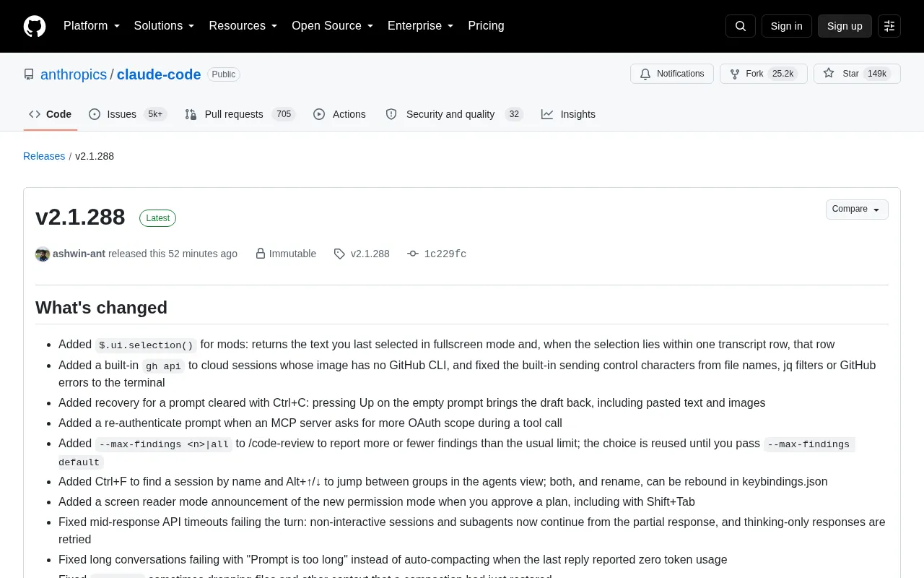
Task: Open the v2.1.288 tag link
Action: click(x=370, y=254)
